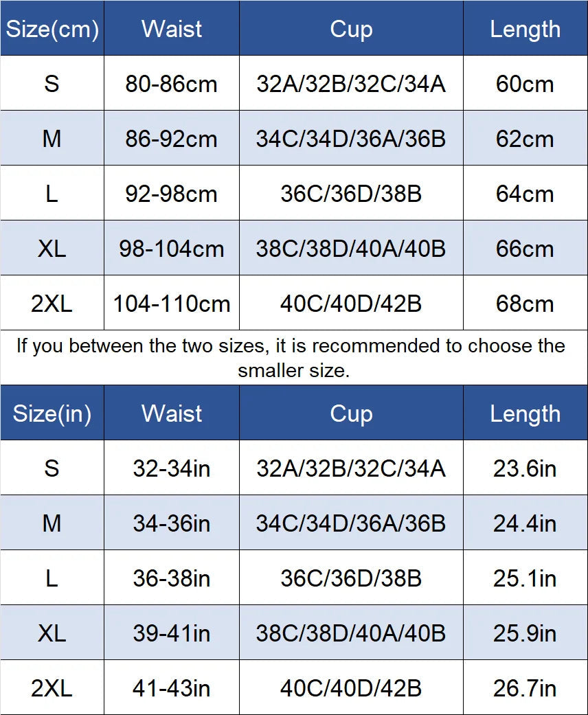Select the 23.6in length cell
Viewport: 588px width, 715px height.
click(x=525, y=468)
